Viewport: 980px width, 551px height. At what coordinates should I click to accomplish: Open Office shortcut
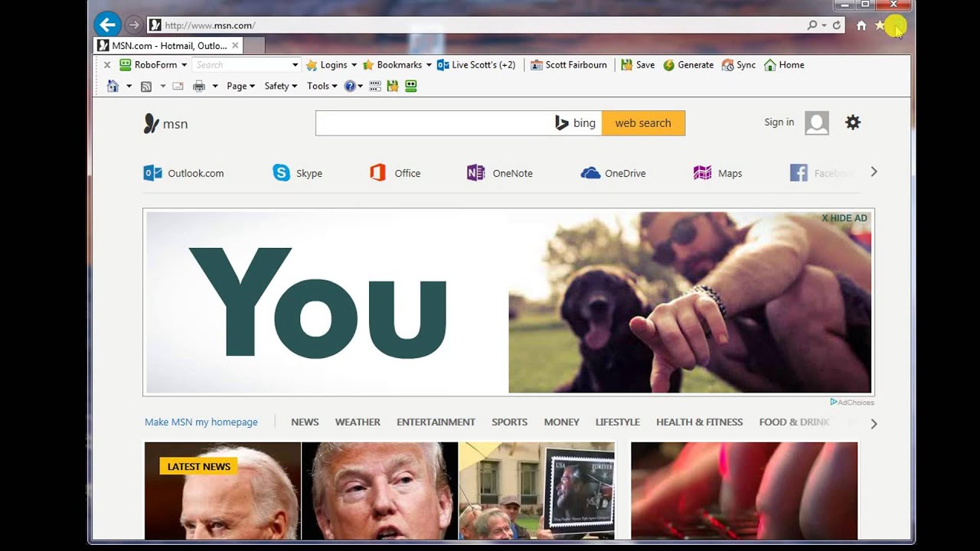click(x=395, y=173)
